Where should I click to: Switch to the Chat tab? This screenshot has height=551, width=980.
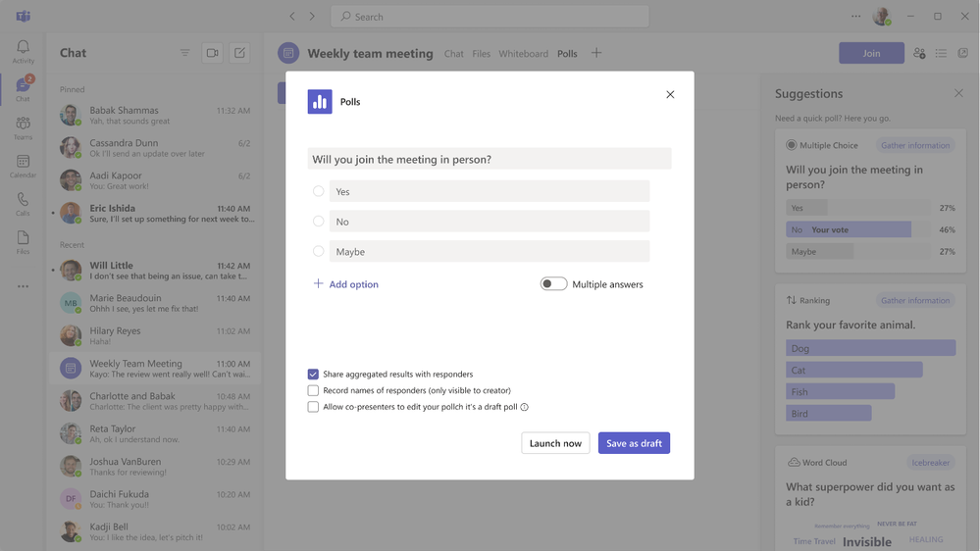click(x=454, y=54)
